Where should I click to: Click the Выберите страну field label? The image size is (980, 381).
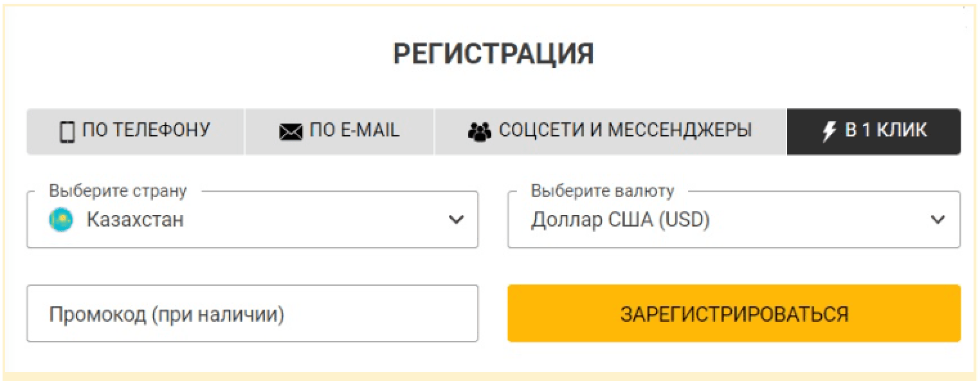pos(116,191)
